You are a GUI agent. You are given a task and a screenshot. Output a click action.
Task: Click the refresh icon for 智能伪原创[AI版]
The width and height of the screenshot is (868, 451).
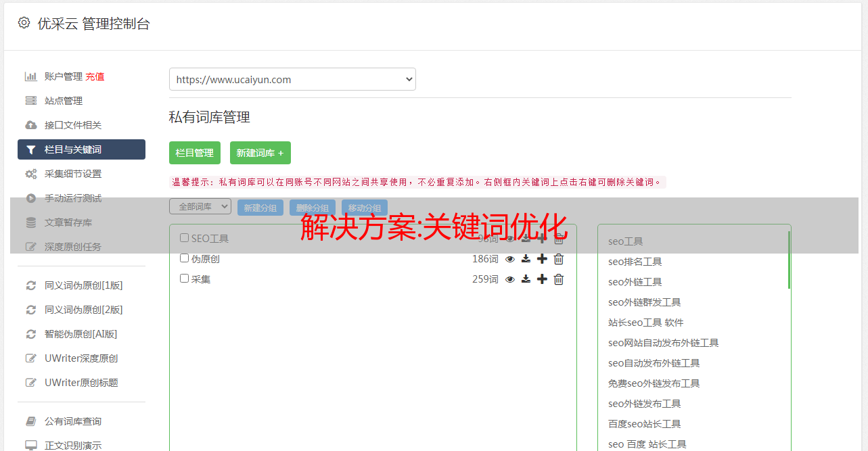tap(31, 334)
